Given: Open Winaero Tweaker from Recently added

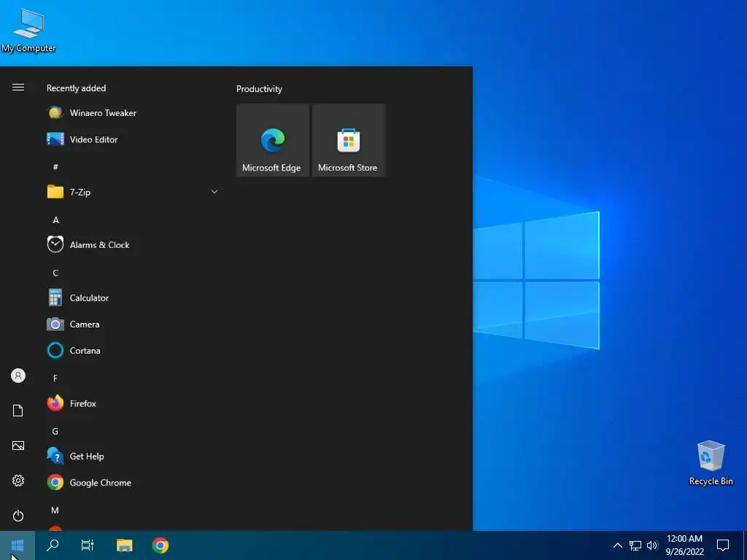Looking at the screenshot, I should pos(133,113).
